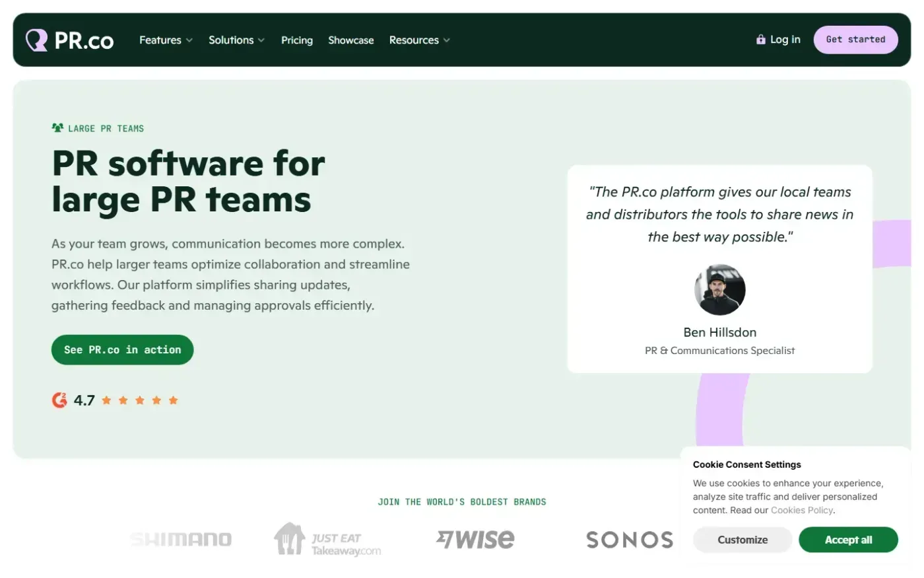Click the Accept all cookies button
Viewport: 924px width, 578px height.
[848, 540]
